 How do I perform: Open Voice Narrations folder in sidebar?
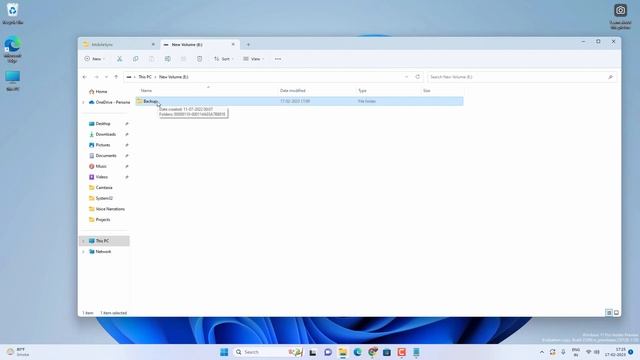(110, 209)
